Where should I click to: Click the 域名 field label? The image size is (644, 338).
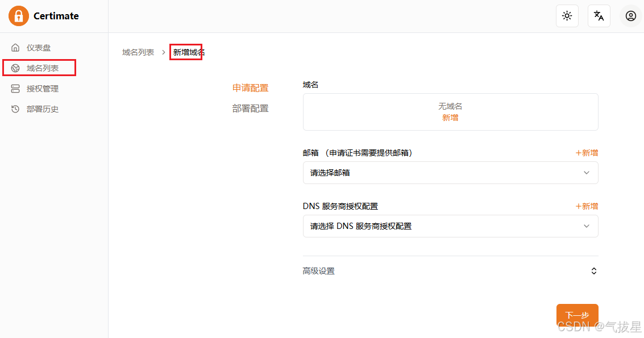click(x=310, y=85)
